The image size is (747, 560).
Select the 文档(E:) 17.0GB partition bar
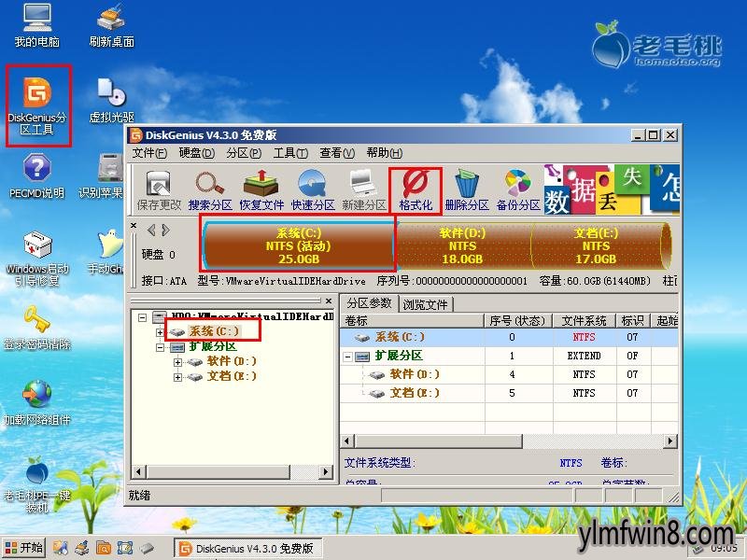click(596, 245)
